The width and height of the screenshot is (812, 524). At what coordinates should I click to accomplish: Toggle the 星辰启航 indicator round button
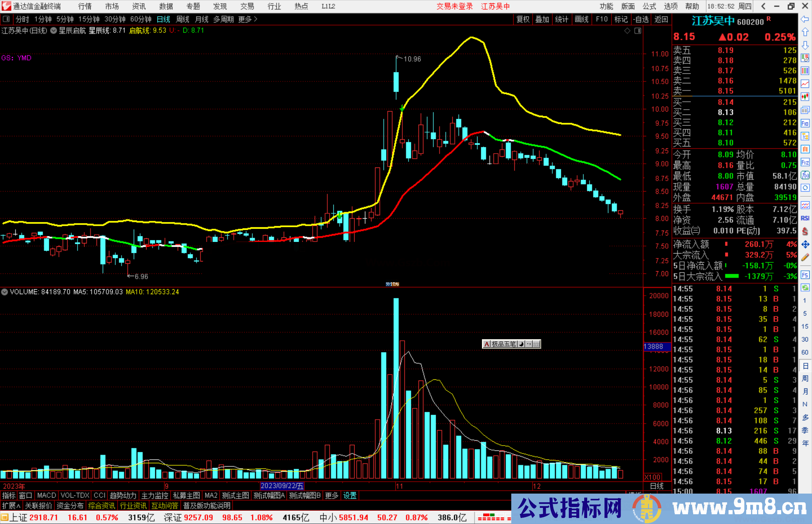[54, 31]
